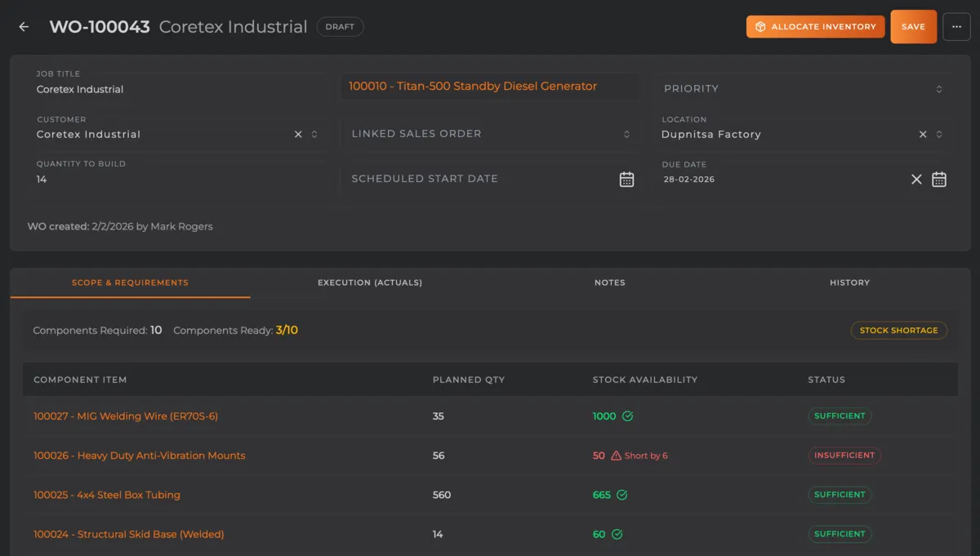Open the Priority dropdown
The image size is (980, 556).
pos(941,88)
